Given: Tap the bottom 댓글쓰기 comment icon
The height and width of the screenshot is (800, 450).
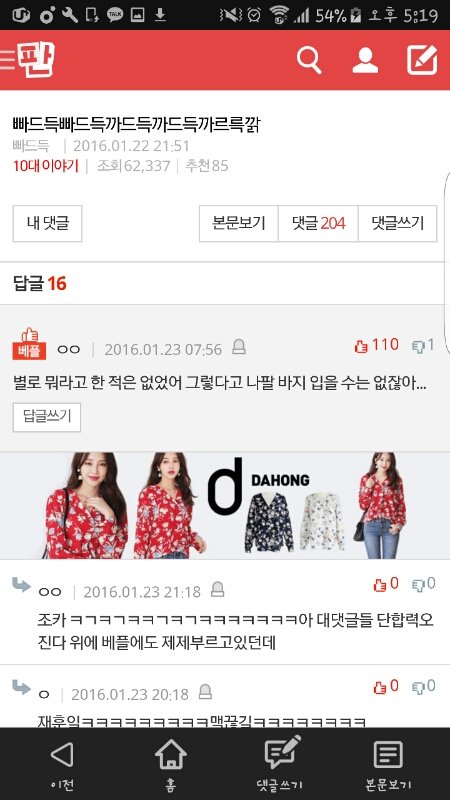Looking at the screenshot, I should click(x=282, y=752).
